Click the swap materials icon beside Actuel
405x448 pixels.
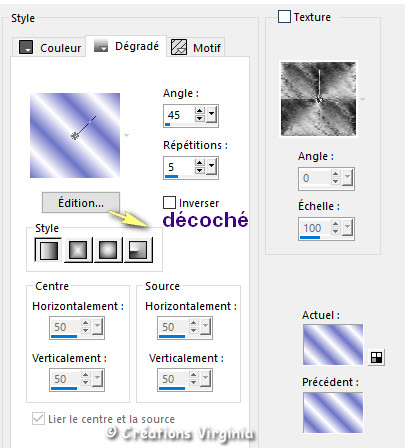pos(376,358)
